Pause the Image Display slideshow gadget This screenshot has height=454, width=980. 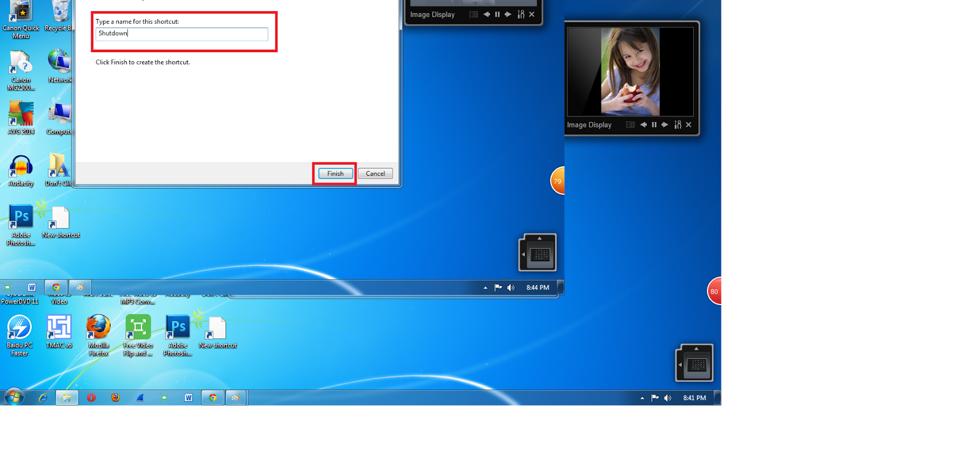point(654,124)
